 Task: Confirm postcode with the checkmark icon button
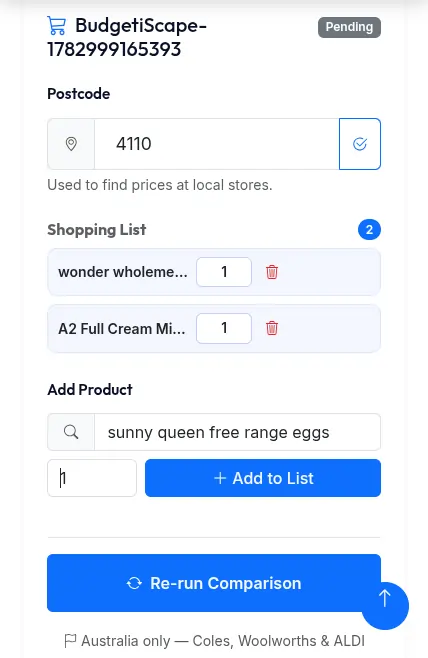click(360, 144)
